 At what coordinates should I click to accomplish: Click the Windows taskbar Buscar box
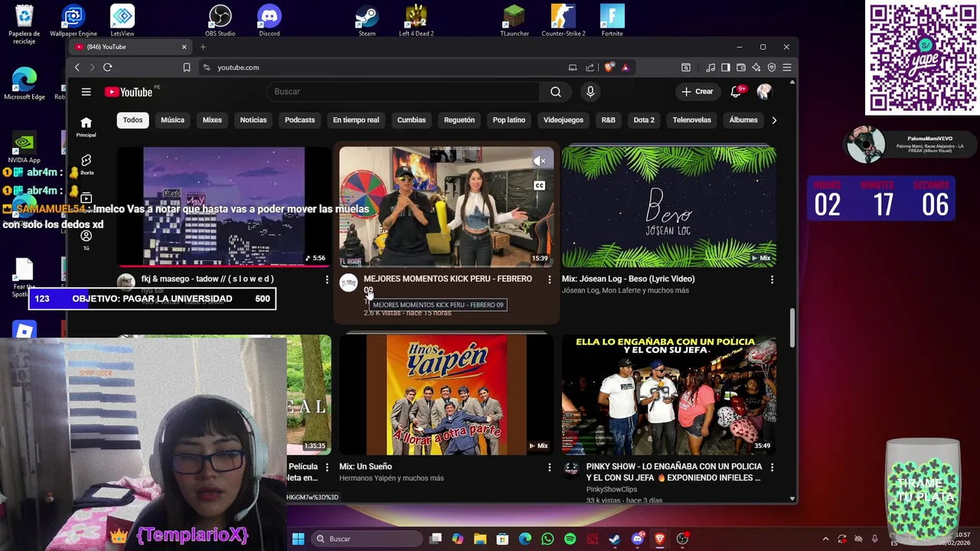coord(367,539)
